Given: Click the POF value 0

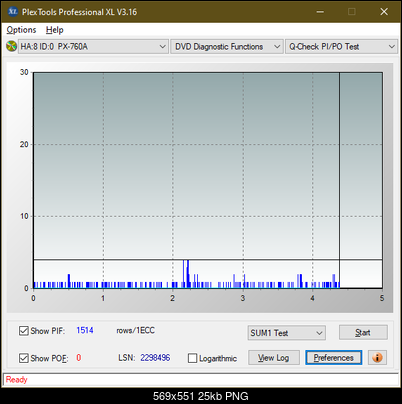Looking at the screenshot, I should [x=79, y=358].
